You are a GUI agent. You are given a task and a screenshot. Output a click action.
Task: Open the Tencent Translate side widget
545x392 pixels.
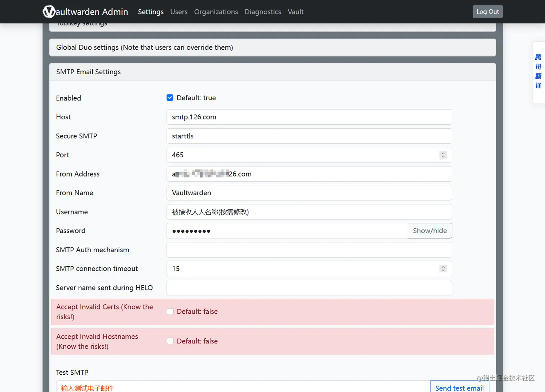coord(538,72)
